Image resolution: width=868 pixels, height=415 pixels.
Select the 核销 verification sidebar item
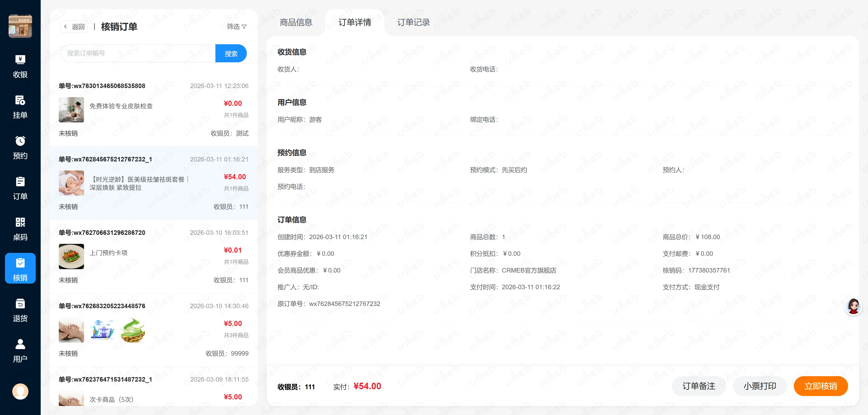click(x=20, y=269)
